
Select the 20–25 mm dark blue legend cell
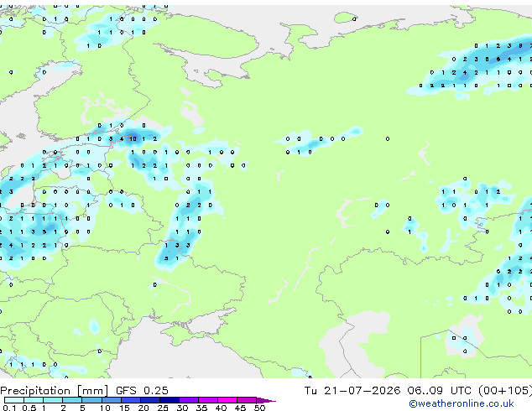[x=149, y=400]
